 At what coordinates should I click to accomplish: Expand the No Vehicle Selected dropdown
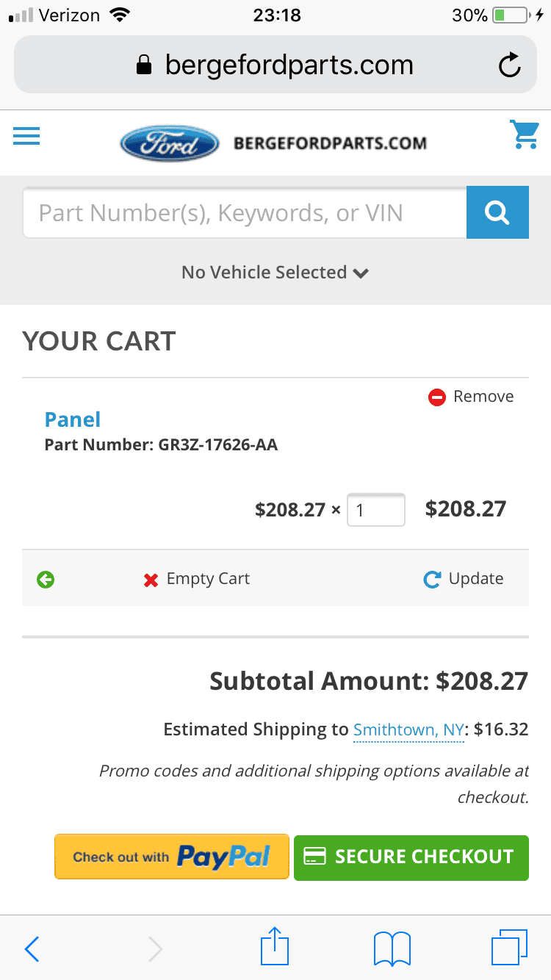click(275, 273)
